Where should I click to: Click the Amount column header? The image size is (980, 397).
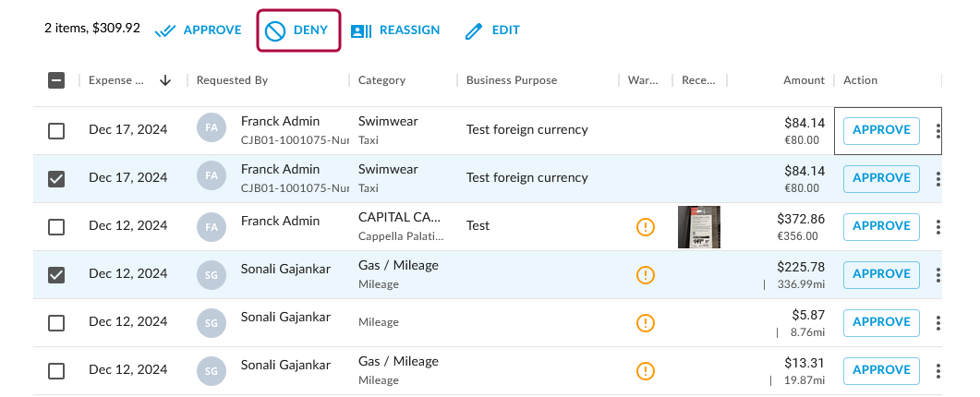coord(804,80)
